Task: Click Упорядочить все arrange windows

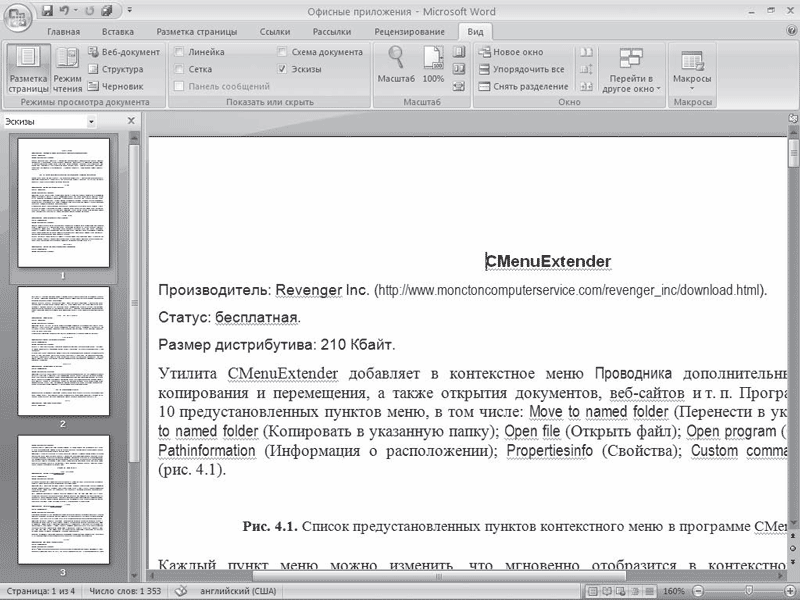Action: (521, 69)
